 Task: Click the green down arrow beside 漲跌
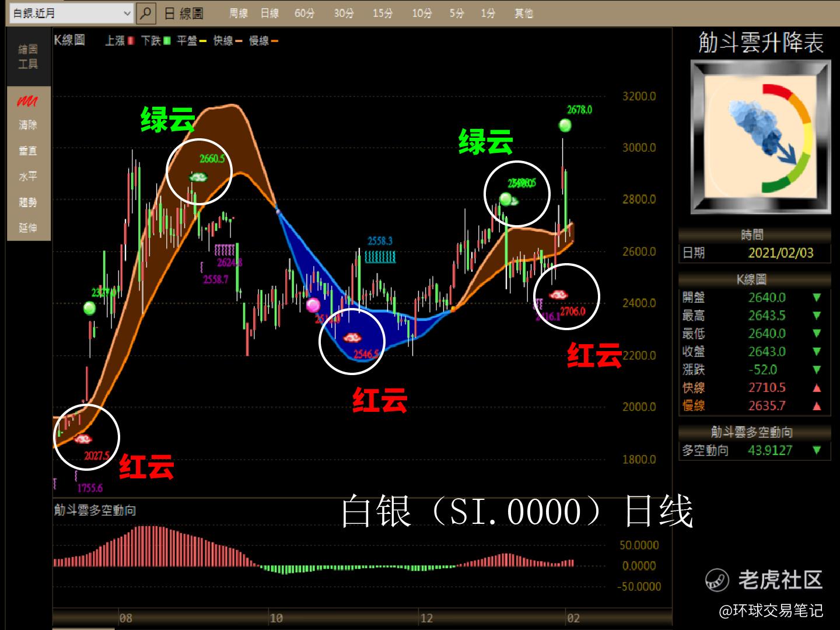coord(817,370)
